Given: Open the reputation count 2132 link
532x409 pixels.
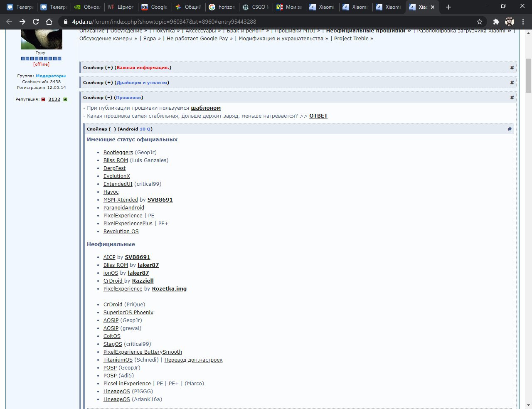Looking at the screenshot, I should 54,99.
